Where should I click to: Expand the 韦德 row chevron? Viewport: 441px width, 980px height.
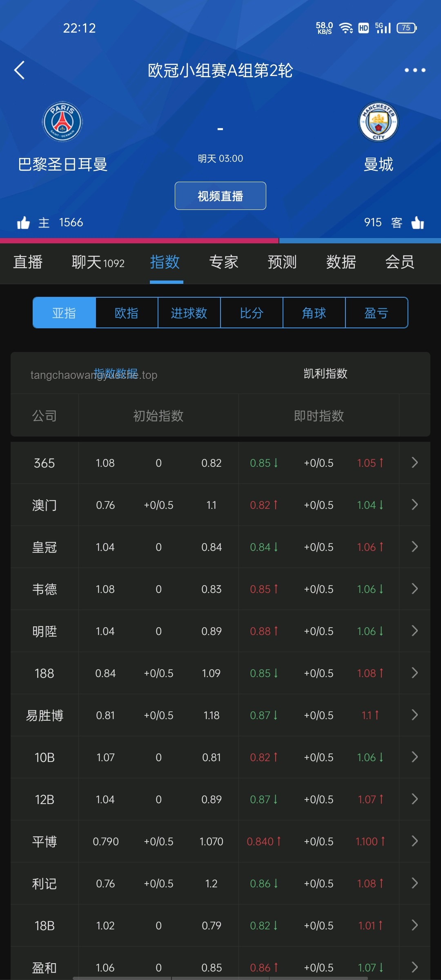[414, 589]
